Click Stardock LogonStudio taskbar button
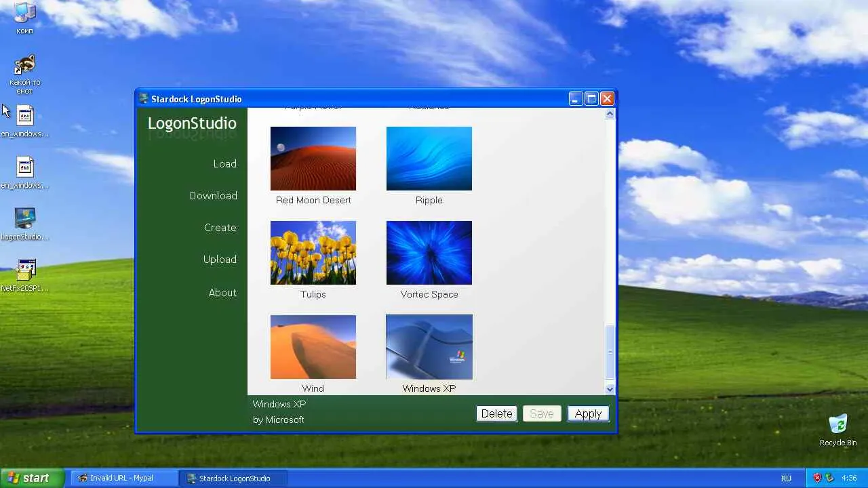This screenshot has height=488, width=868. click(x=233, y=478)
